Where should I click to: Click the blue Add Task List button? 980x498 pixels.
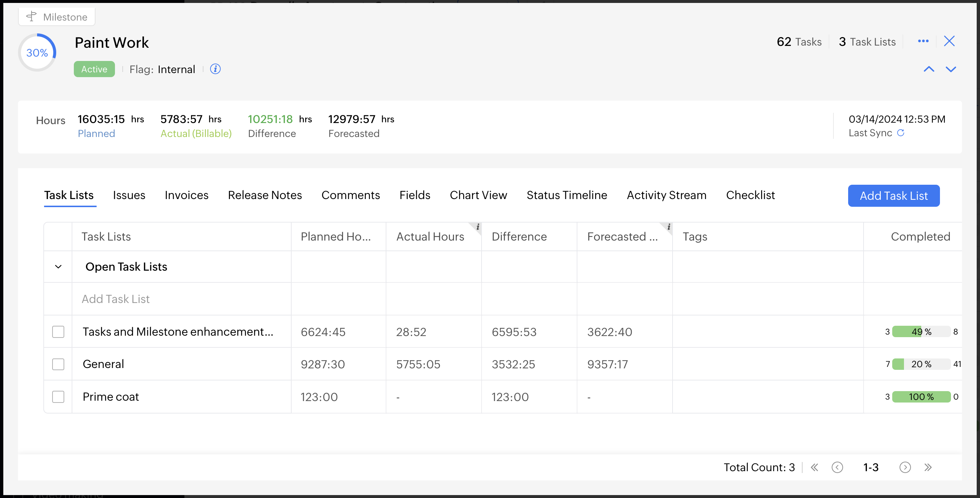tap(894, 195)
